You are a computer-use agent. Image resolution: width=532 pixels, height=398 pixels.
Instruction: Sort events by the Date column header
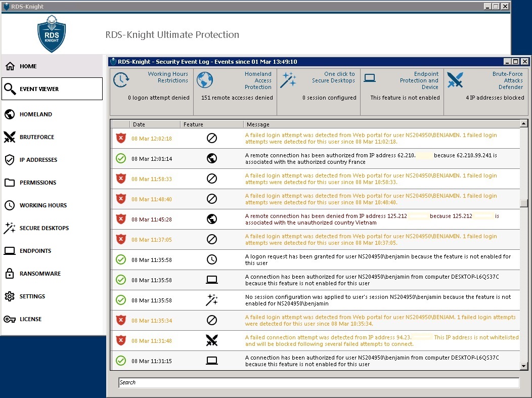pyautogui.click(x=155, y=124)
